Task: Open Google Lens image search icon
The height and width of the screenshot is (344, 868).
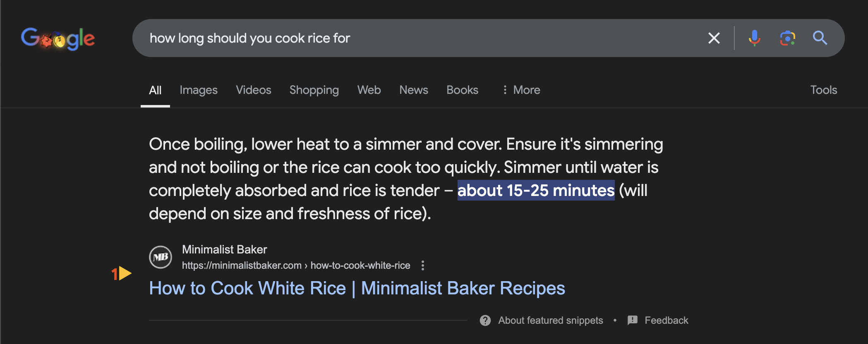Action: (x=787, y=38)
